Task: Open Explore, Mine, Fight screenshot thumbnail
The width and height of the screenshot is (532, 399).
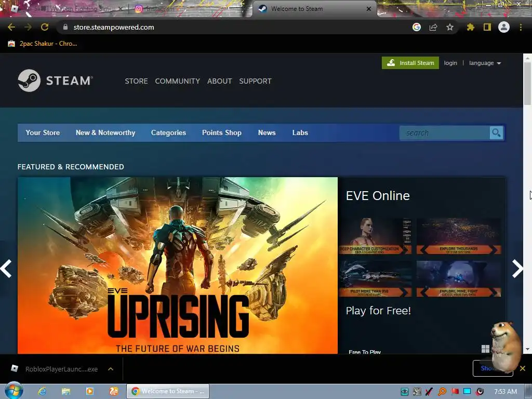Action: pyautogui.click(x=459, y=279)
